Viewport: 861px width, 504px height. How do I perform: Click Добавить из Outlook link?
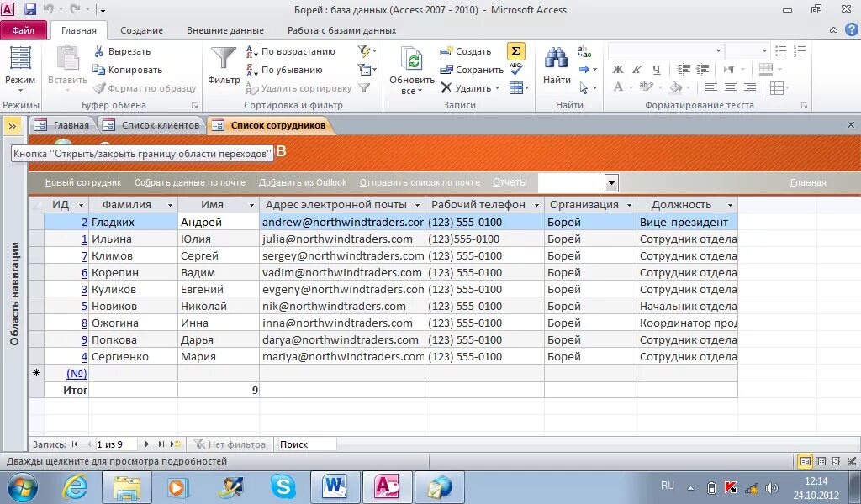pyautogui.click(x=303, y=182)
